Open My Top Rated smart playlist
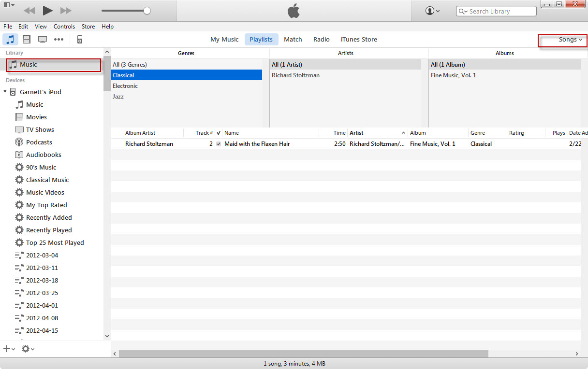Image resolution: width=588 pixels, height=369 pixels. [x=46, y=205]
